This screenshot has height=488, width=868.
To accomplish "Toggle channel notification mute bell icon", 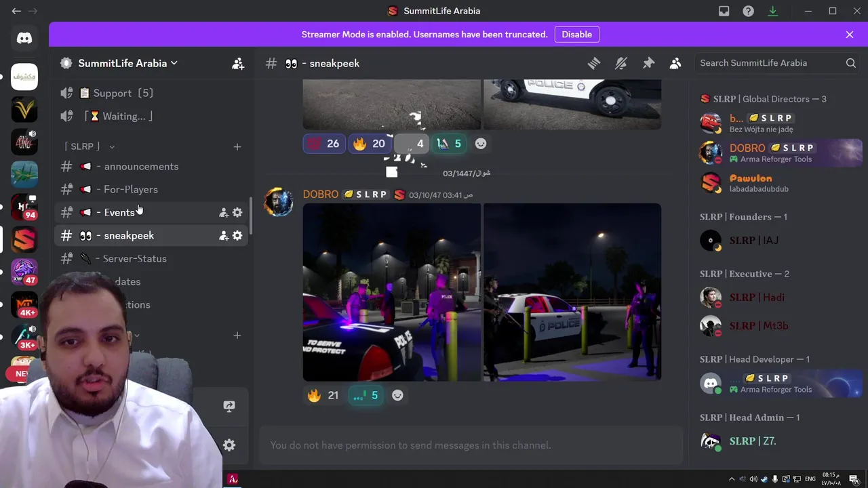I will [621, 63].
